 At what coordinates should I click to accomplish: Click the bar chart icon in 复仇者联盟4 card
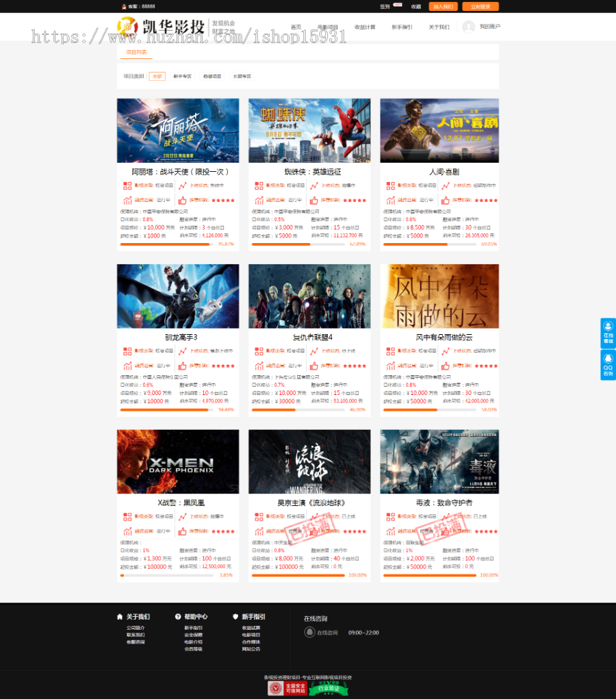coord(259,366)
